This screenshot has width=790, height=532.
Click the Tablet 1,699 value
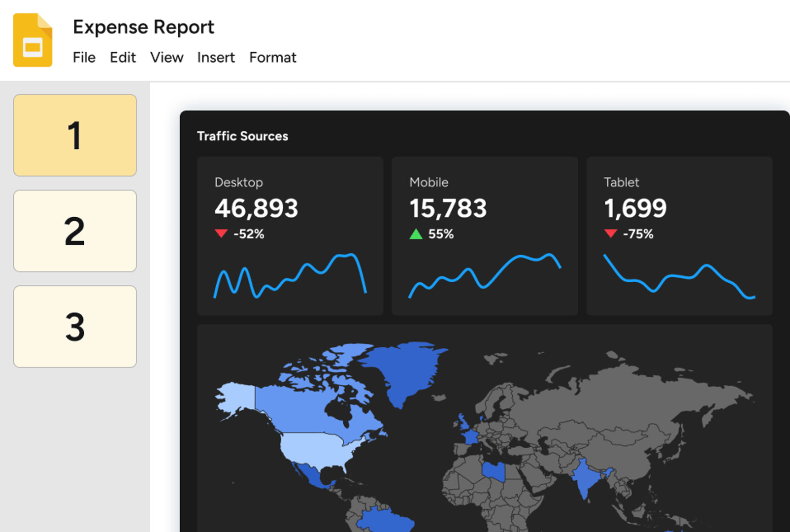click(x=635, y=208)
